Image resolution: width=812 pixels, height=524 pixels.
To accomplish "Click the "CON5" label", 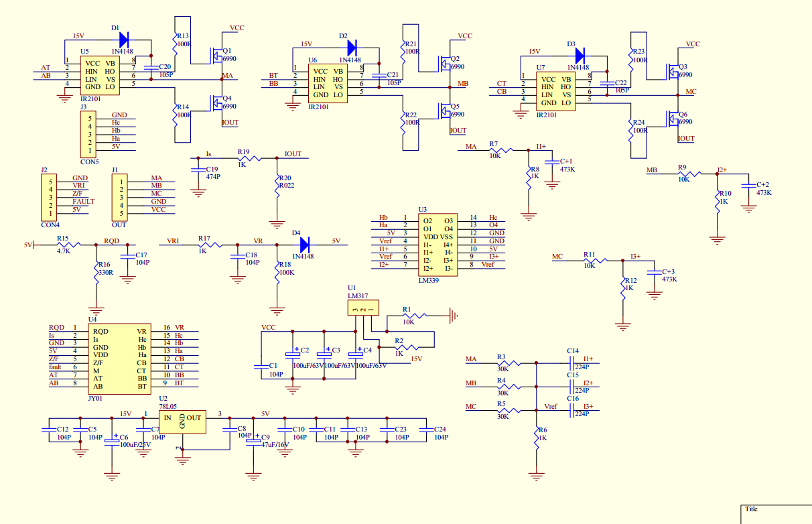I will 89,161.
